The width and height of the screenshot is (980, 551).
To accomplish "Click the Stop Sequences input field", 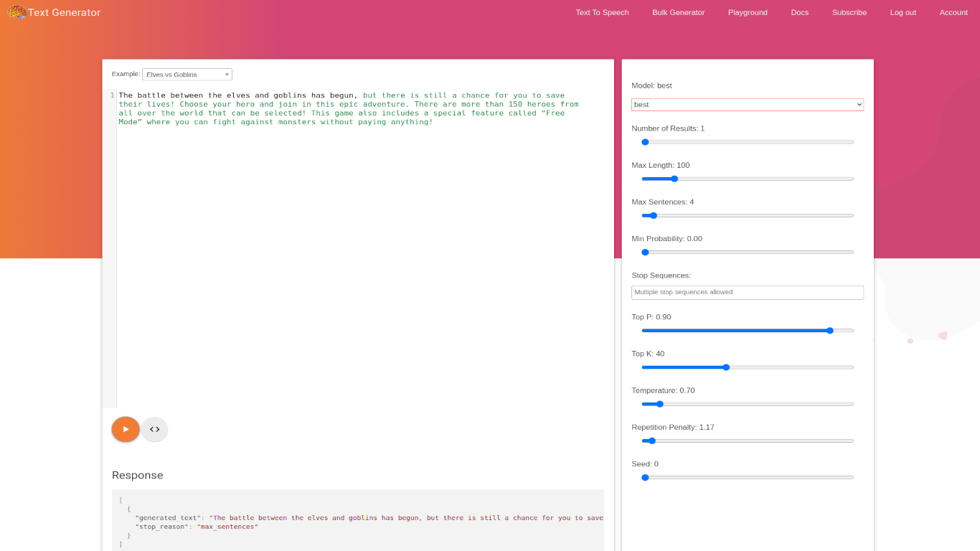I will pos(747,292).
